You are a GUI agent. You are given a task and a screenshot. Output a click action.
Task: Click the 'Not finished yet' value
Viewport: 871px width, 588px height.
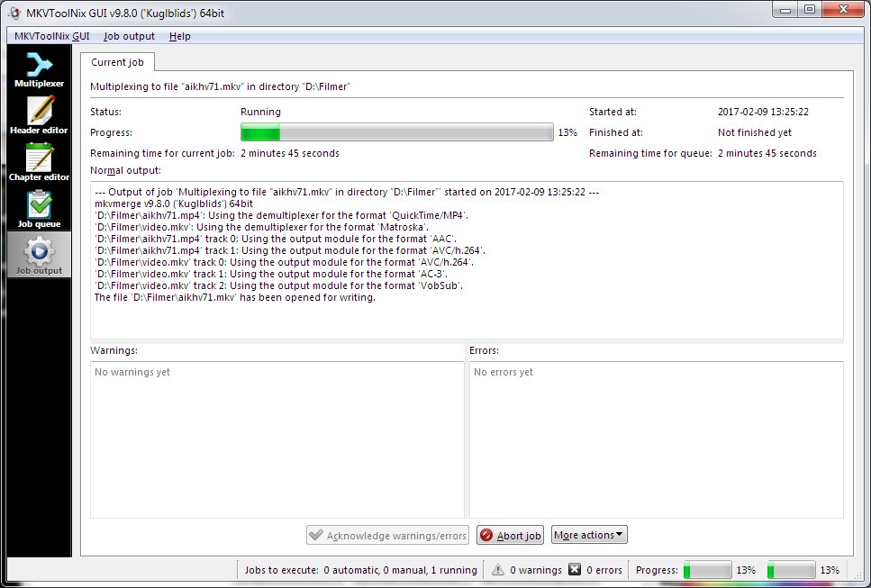click(x=754, y=132)
